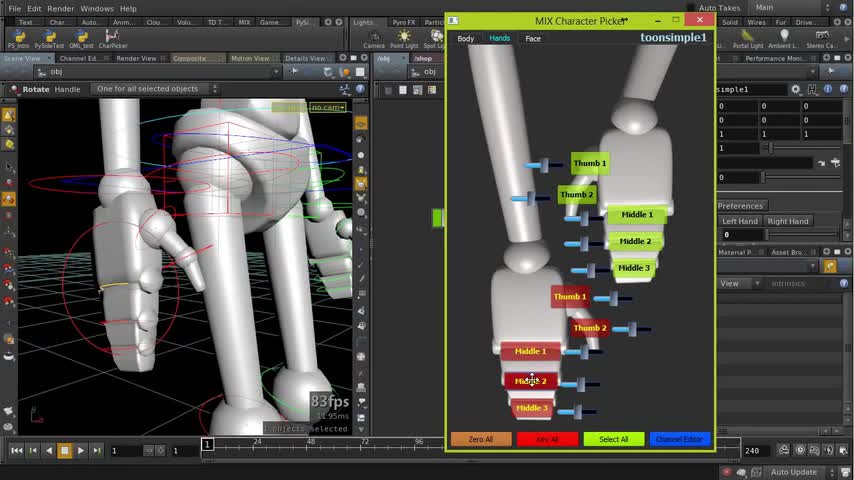Click the Zero All button
The height and width of the screenshot is (480, 854).
[x=481, y=439]
